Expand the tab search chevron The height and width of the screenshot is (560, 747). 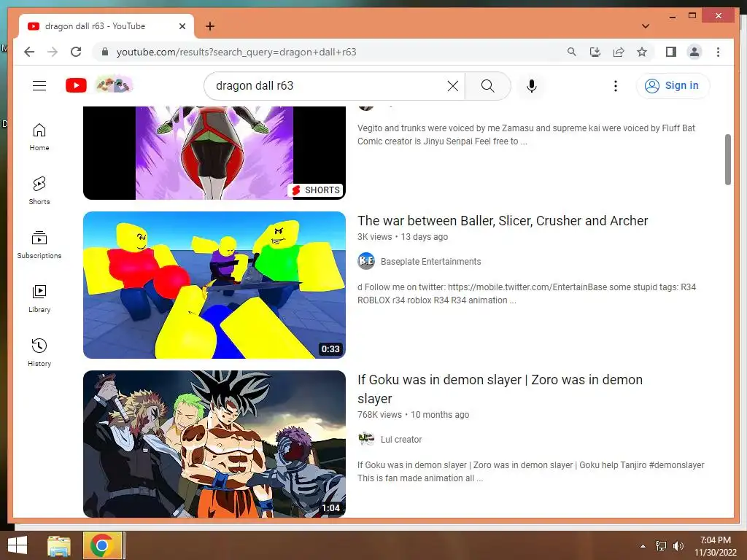click(x=646, y=26)
